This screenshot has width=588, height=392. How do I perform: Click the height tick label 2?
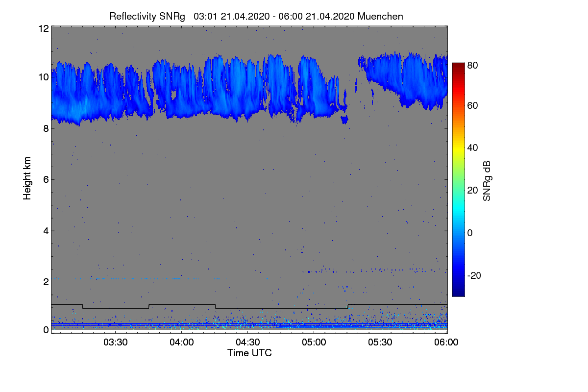tap(46, 282)
